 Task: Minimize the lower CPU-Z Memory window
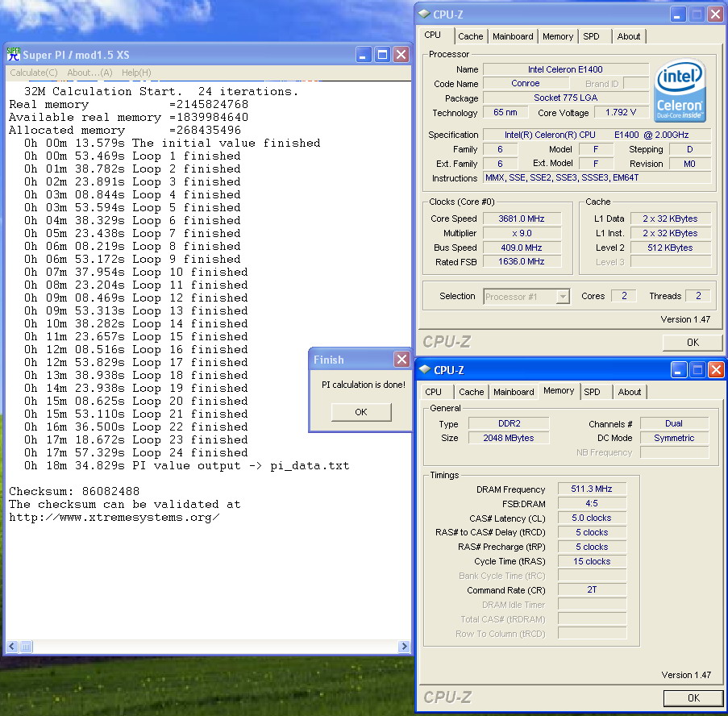[x=678, y=370]
